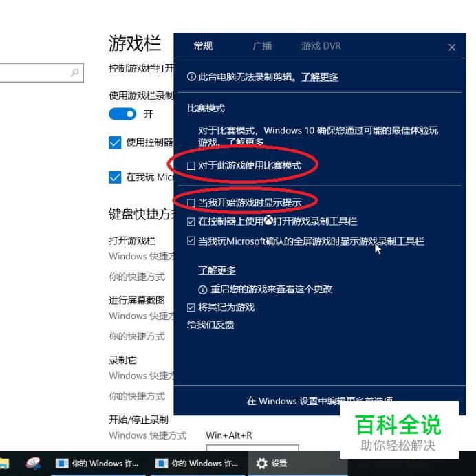This screenshot has width=476, height=476.
Task: Open the first 你的 Windows 许... taskbar window
Action: click(97, 463)
